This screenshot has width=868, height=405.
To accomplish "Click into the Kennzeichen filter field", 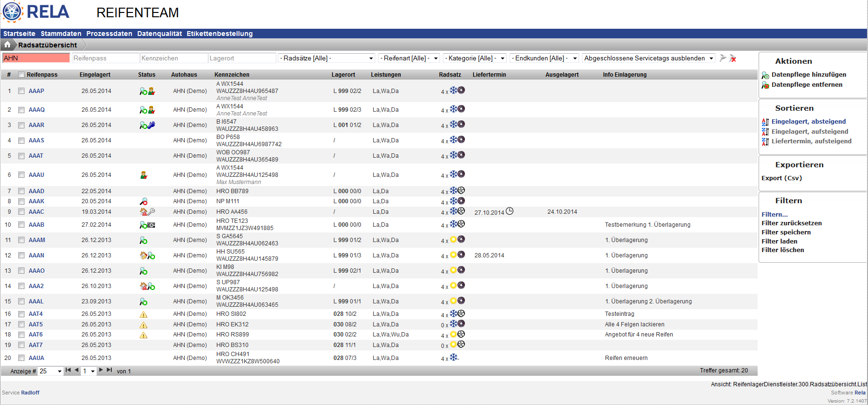I will (x=174, y=58).
